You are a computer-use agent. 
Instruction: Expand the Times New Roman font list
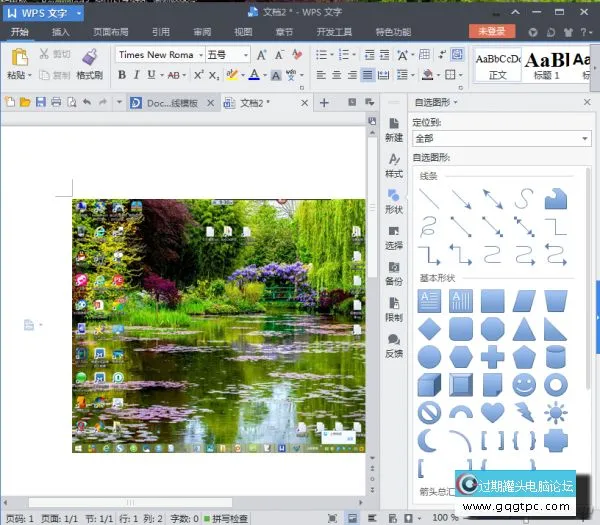tap(200, 55)
